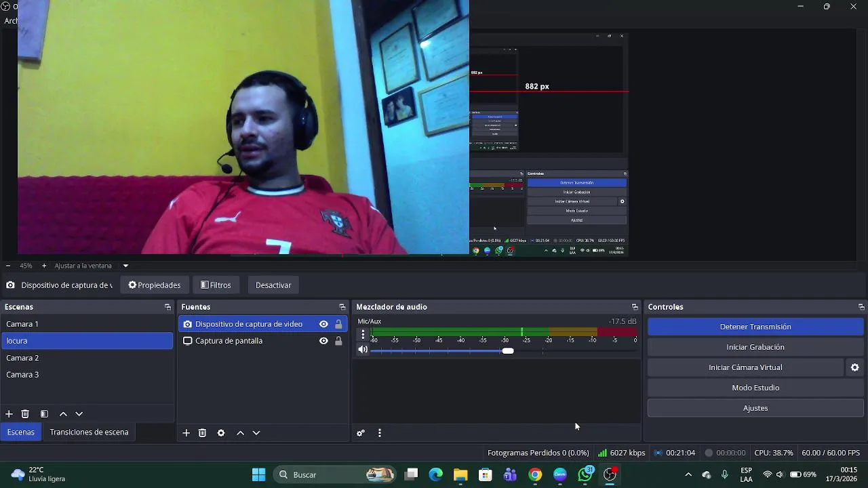Screen dimensions: 868x488
Task: Undock the Escenas panel
Action: coord(167,307)
